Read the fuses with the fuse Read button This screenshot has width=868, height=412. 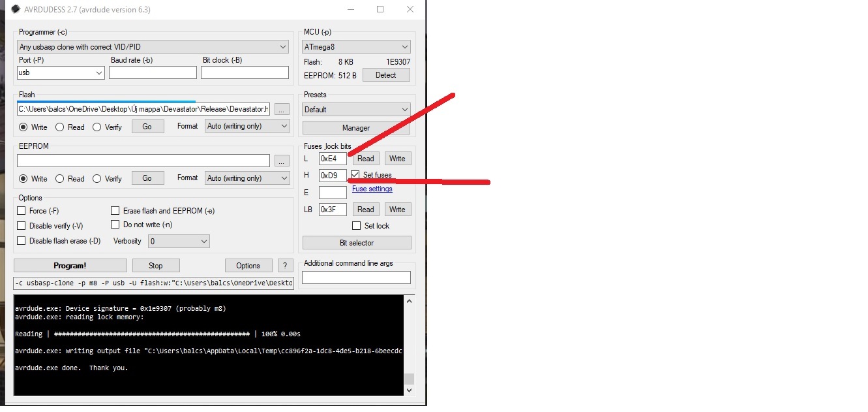point(366,159)
